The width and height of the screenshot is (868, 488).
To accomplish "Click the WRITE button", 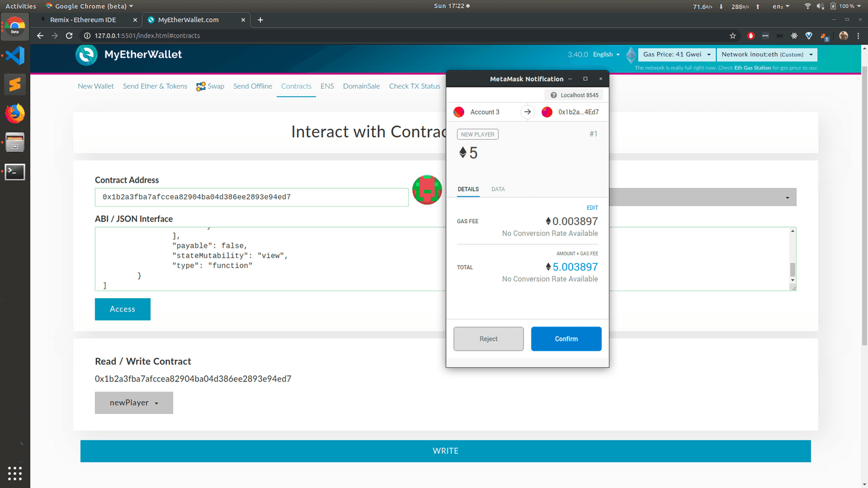I will (x=445, y=451).
